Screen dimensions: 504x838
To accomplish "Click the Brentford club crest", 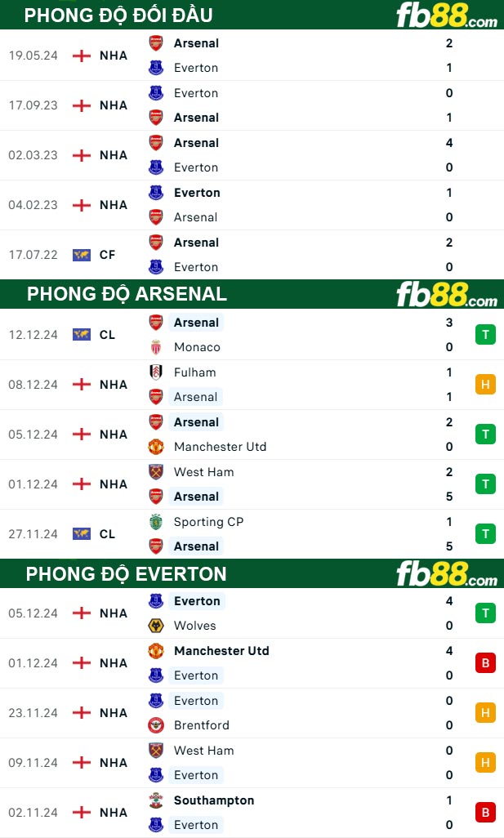I will pos(156,725).
